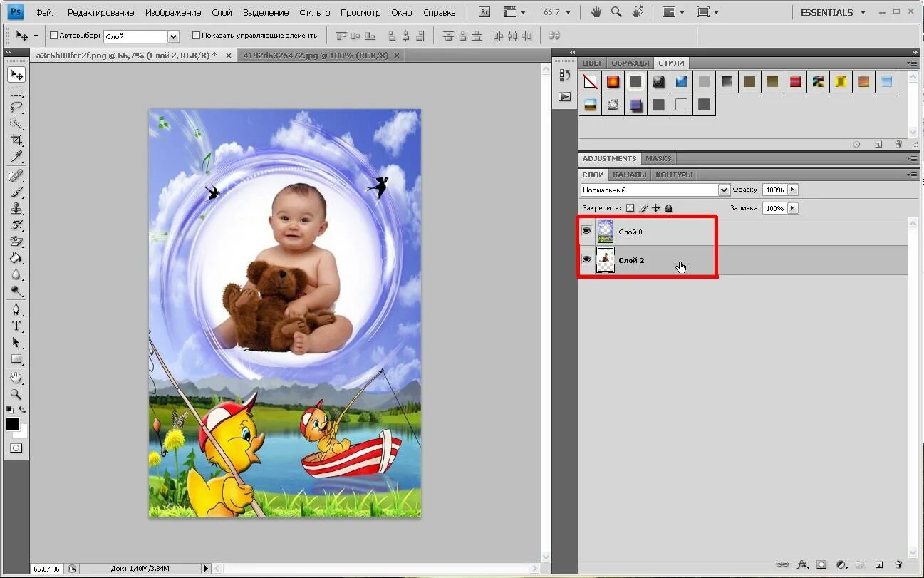Enable the Автовыбор checkbox
The image size is (924, 578).
tap(53, 36)
